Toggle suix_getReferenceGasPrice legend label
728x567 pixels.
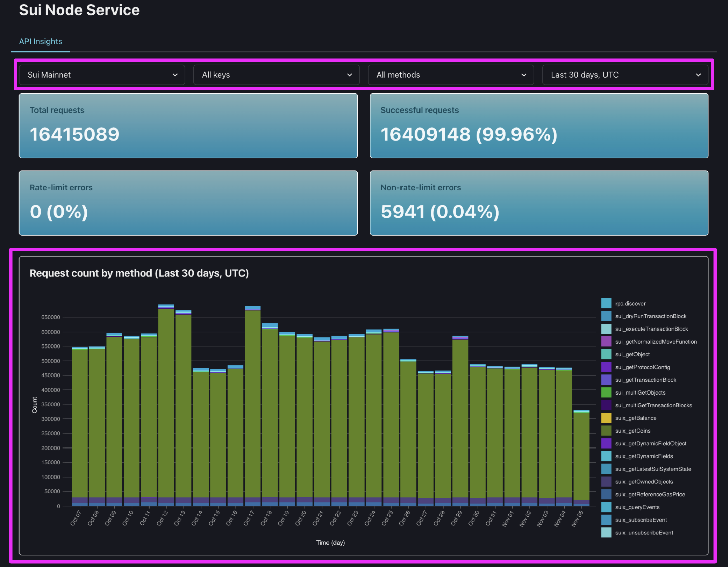[x=650, y=494]
